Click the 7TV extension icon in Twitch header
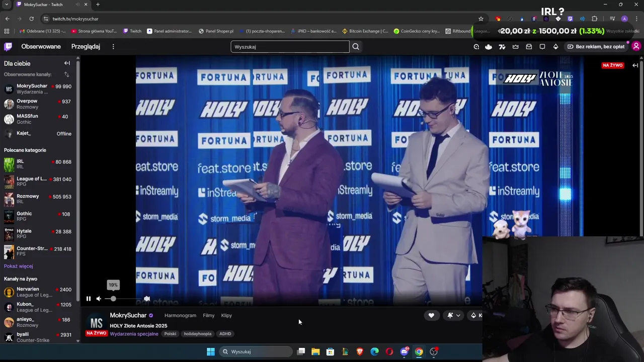The image size is (644, 362). pyautogui.click(x=502, y=46)
